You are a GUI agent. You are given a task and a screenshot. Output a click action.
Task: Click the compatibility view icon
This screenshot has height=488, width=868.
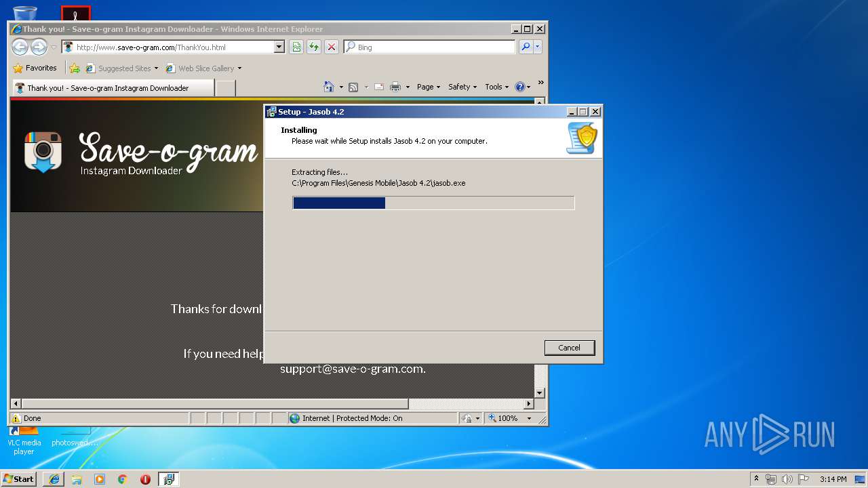point(296,47)
